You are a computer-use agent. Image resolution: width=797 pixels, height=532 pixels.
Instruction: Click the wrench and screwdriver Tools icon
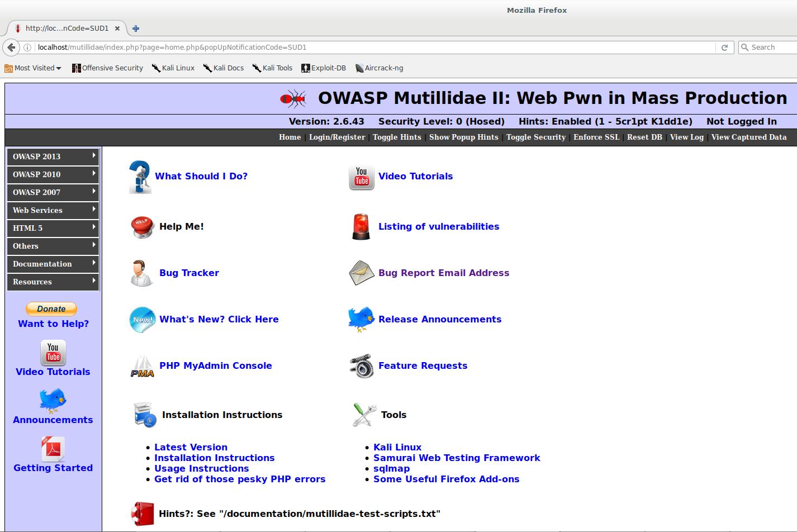pos(364,415)
